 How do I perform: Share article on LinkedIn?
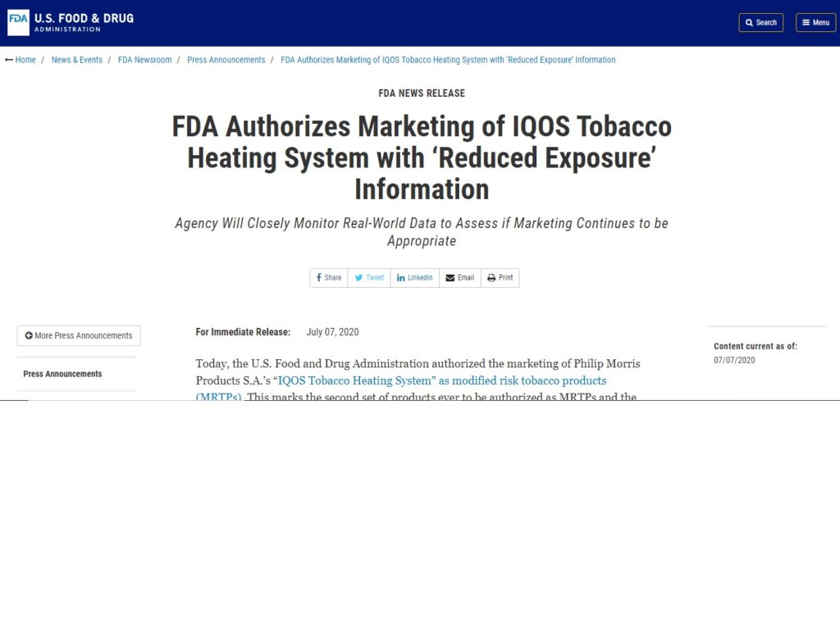[414, 278]
